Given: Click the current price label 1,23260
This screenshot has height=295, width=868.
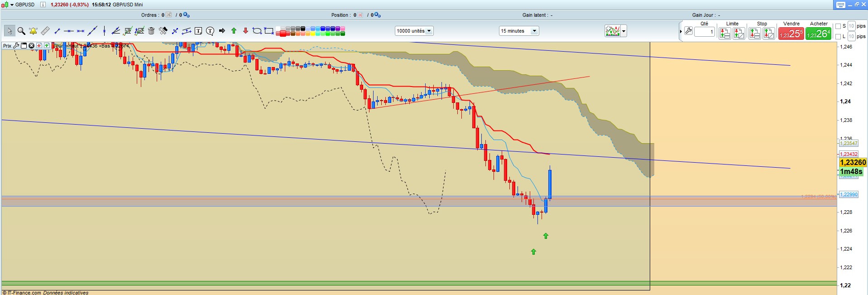Looking at the screenshot, I should point(853,162).
